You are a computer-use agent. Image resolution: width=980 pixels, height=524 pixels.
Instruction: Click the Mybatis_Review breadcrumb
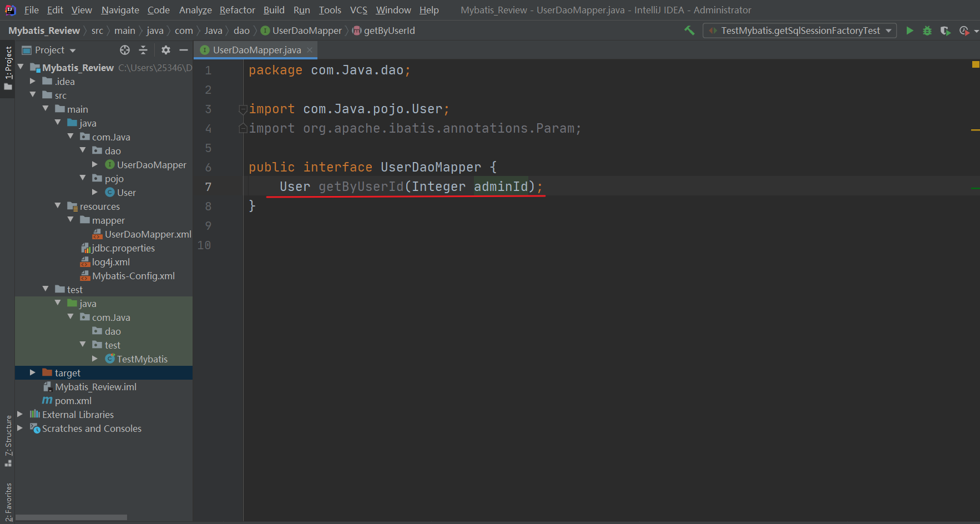(x=44, y=31)
